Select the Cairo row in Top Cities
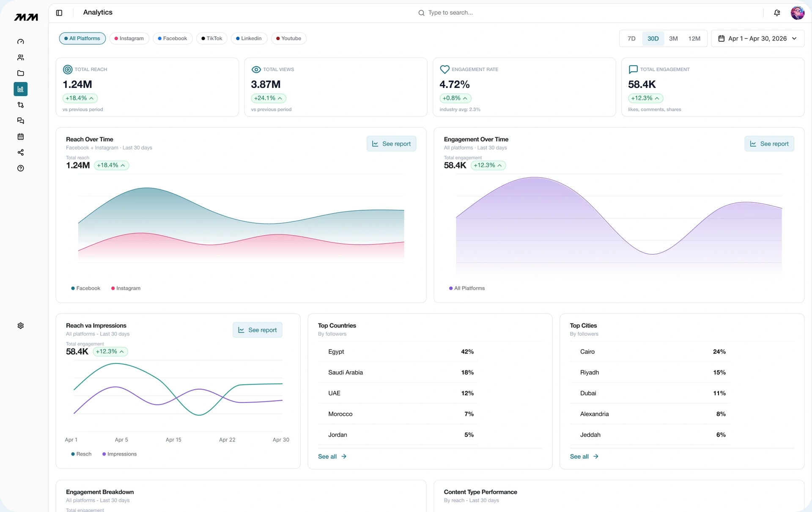The image size is (812, 512). coord(650,352)
